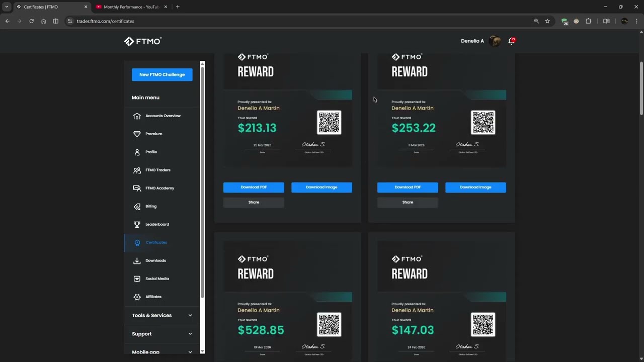Click the "24 Feb 2026" certificate date
The height and width of the screenshot is (362, 644).
[416, 347]
